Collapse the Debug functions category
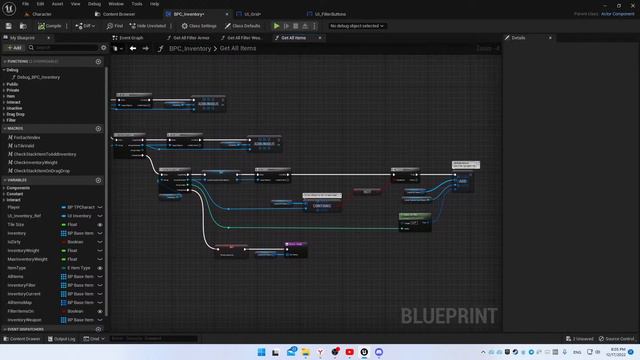 [4, 70]
